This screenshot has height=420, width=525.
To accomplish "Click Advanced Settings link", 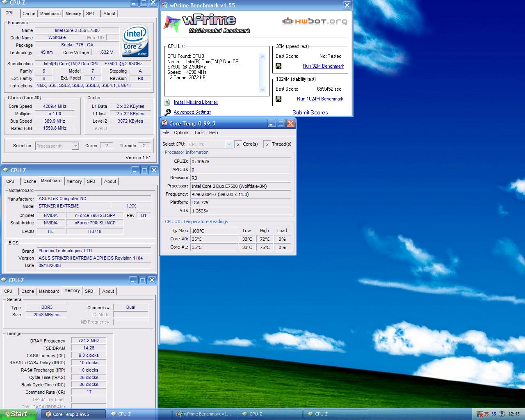I will (192, 112).
